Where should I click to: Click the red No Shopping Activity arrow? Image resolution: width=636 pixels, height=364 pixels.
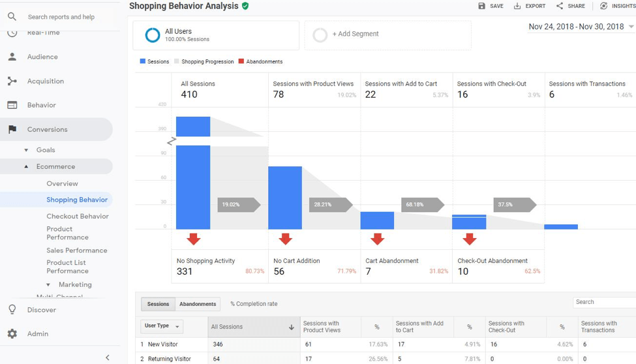(193, 238)
